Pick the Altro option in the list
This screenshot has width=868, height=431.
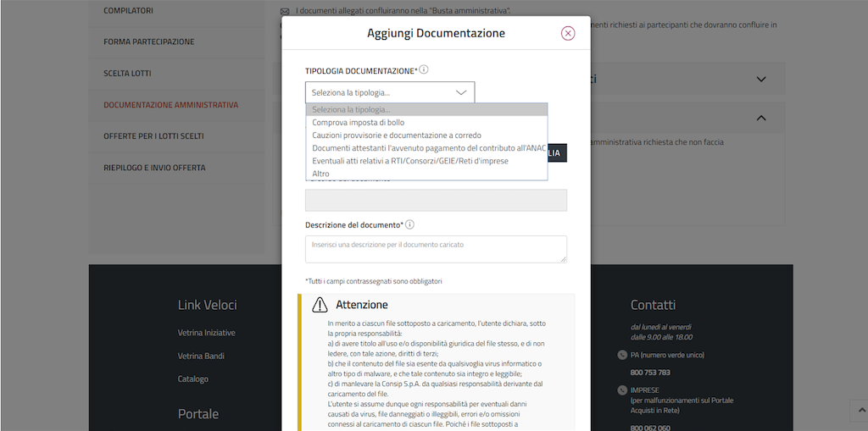(x=320, y=174)
